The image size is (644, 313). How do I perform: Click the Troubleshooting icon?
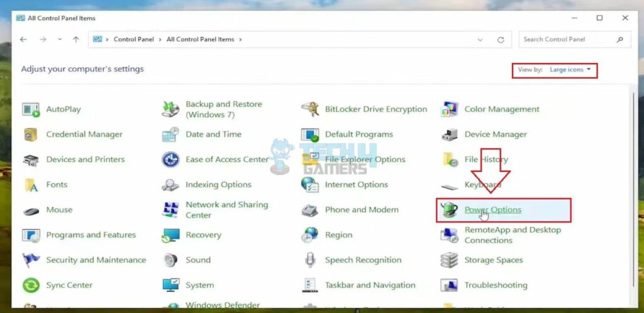(x=449, y=285)
